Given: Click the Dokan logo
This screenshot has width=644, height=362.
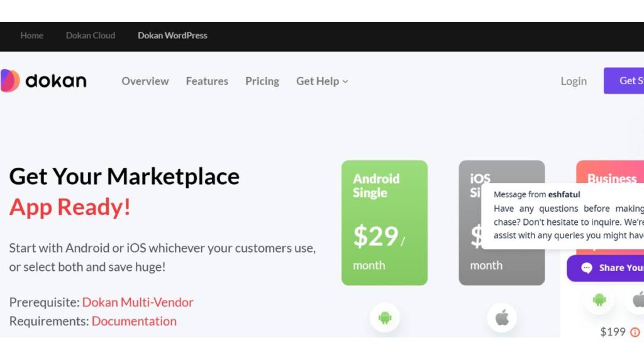Looking at the screenshot, I should point(44,80).
